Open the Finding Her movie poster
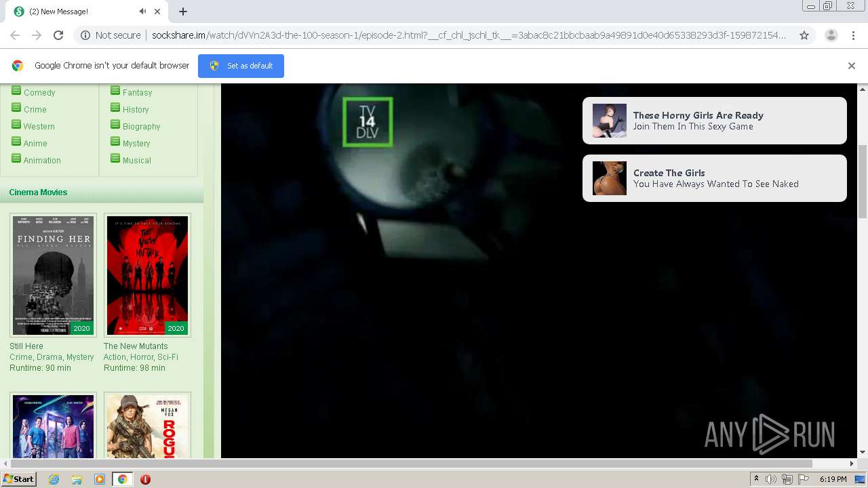Image resolution: width=868 pixels, height=488 pixels. [x=53, y=275]
